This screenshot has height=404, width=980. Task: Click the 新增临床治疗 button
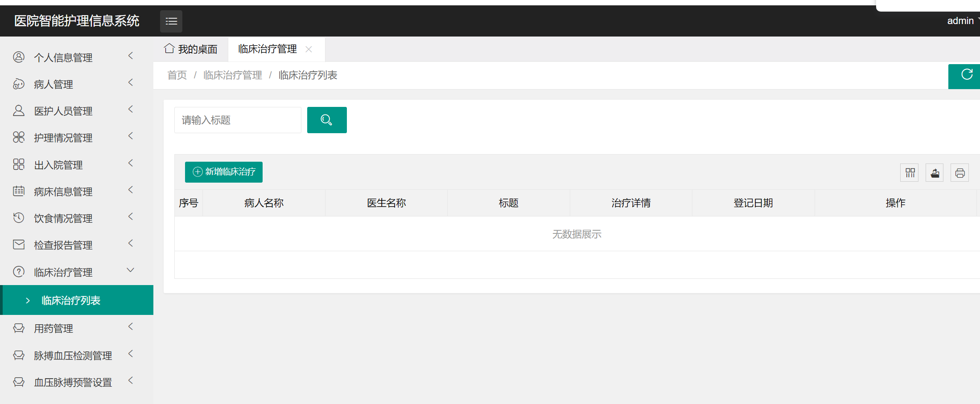[x=224, y=172]
